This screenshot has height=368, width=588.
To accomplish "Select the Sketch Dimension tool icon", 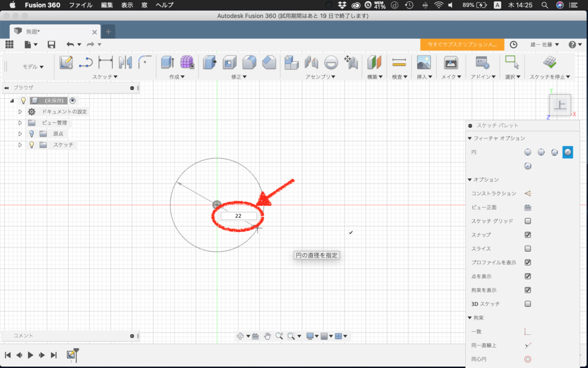I will coord(106,62).
